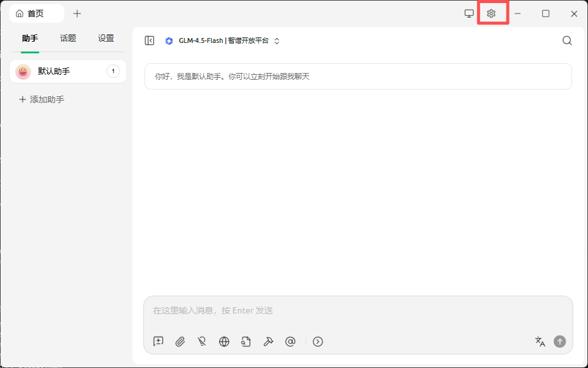Attach a file using the paperclip icon

[179, 342]
